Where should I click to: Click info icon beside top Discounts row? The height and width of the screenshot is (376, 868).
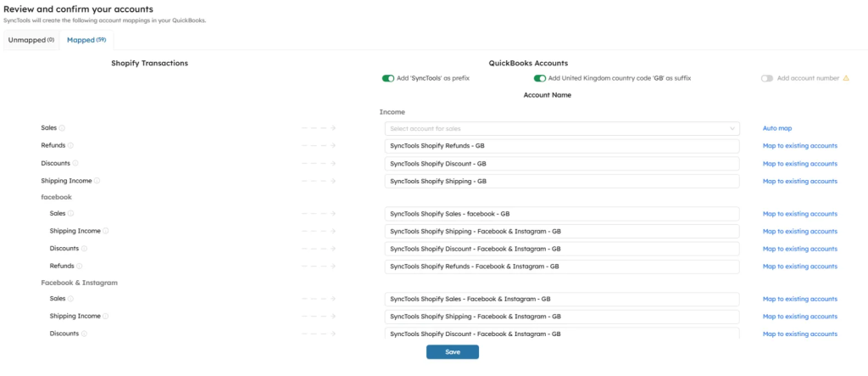[x=76, y=163]
